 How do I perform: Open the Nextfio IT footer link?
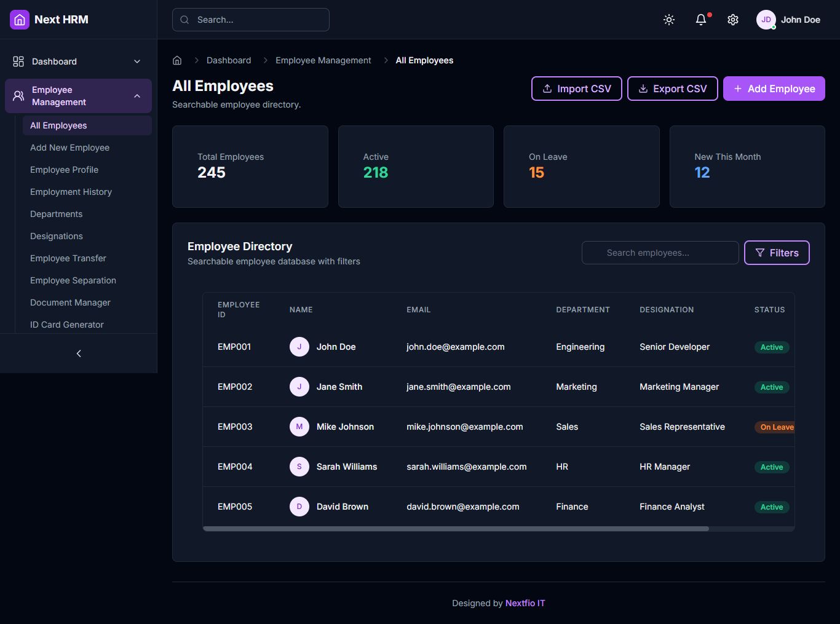pos(525,603)
